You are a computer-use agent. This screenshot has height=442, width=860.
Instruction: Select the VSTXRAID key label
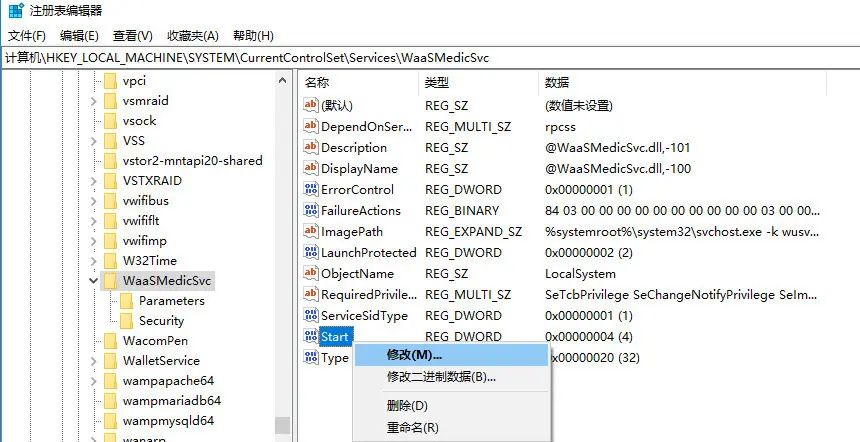click(x=152, y=181)
